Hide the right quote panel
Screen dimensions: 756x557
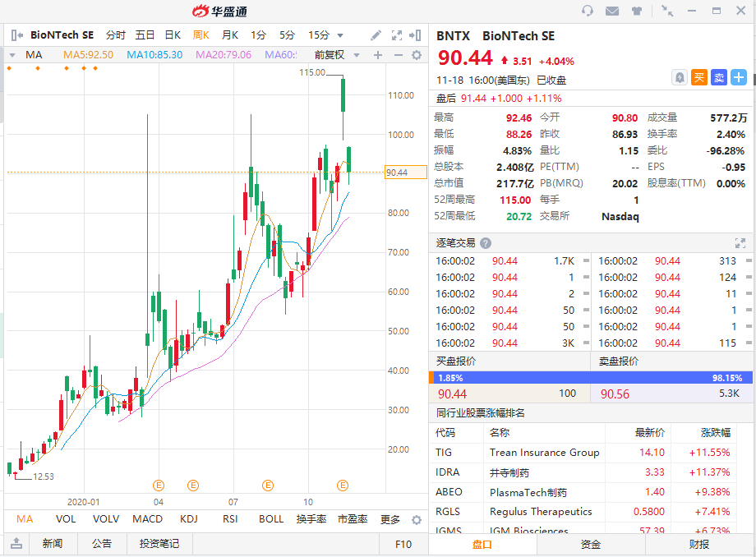[415, 35]
